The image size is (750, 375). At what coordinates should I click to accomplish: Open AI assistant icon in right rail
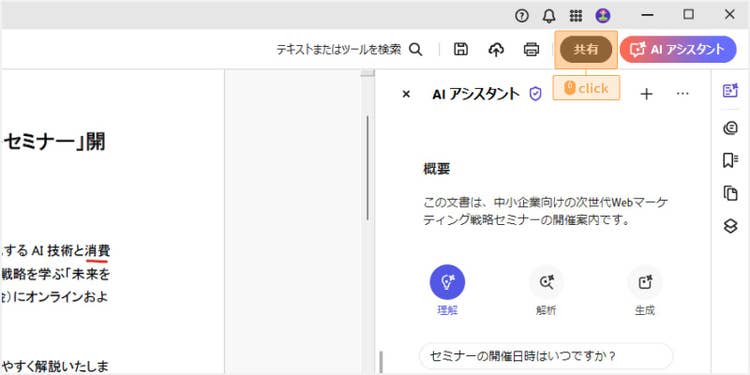coord(730,91)
